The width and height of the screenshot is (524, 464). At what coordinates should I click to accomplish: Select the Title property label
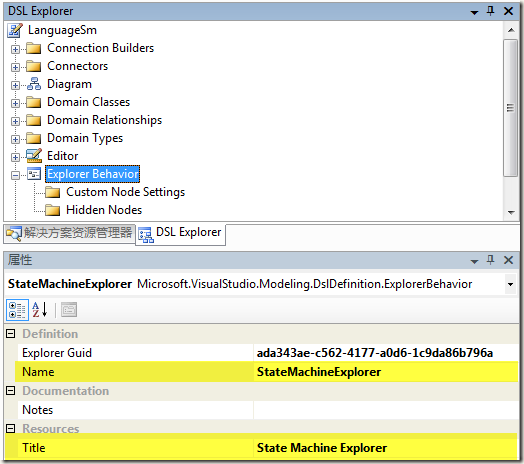coord(33,448)
